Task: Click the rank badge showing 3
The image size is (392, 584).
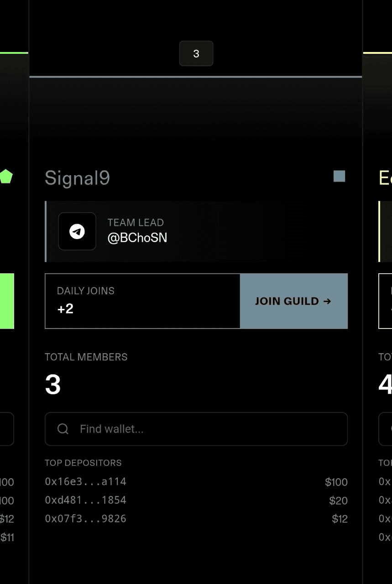Action: (196, 54)
